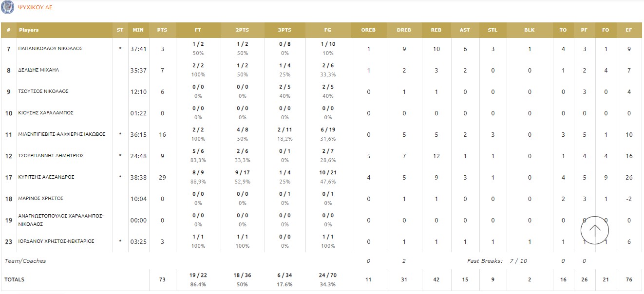Sort by the STL column header

(x=492, y=30)
